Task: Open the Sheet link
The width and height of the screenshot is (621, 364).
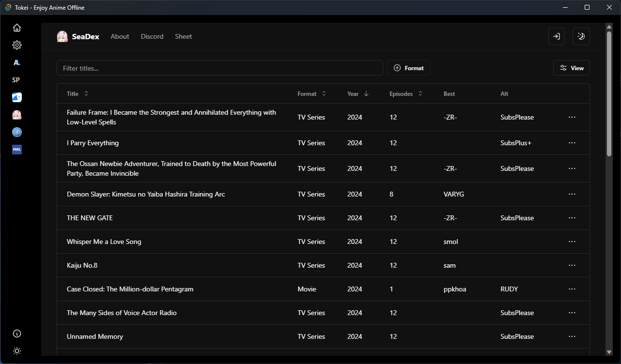Action: 184,36
